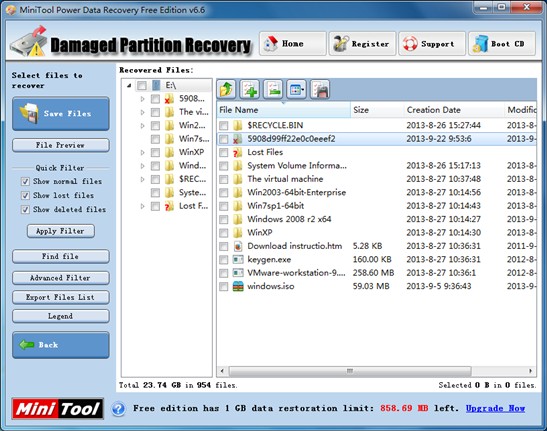This screenshot has height=431, width=547.
Task: Expand the 5908... tree node
Action: (x=142, y=99)
